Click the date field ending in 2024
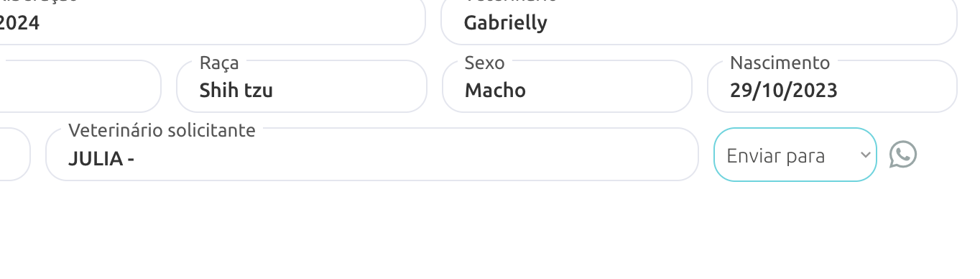This screenshot has width=980, height=279. click(x=213, y=22)
